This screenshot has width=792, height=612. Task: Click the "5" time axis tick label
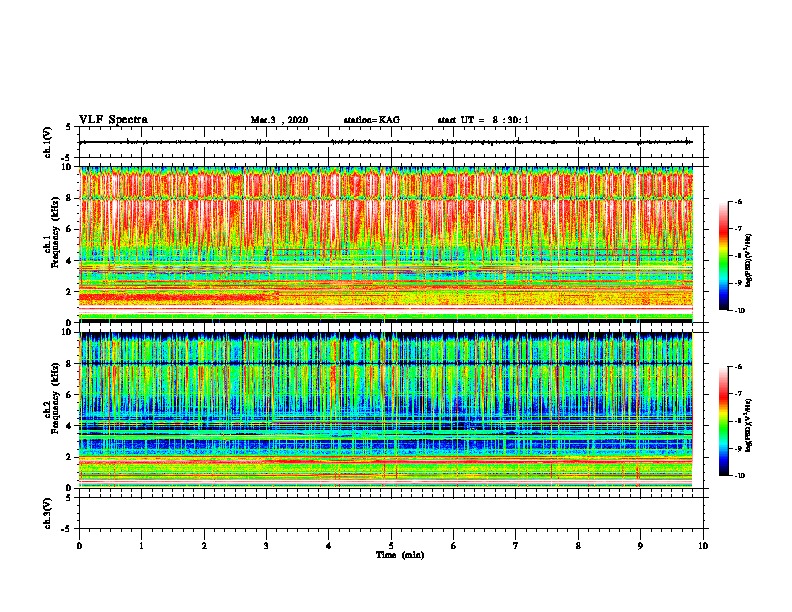391,546
